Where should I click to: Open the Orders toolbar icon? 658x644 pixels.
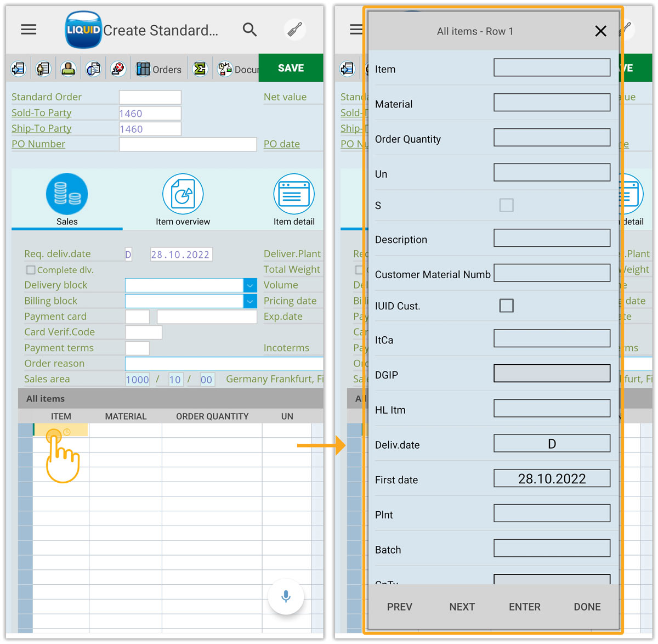pyautogui.click(x=159, y=69)
